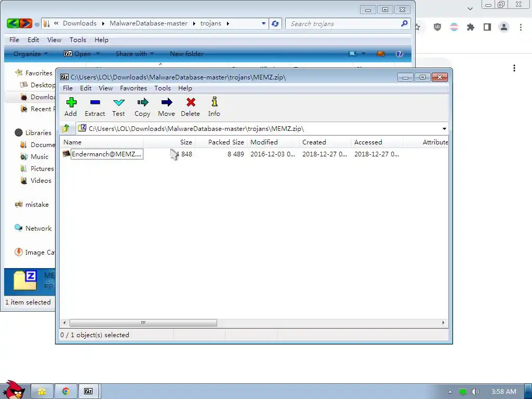Sort by the Created column header
Screen dimensions: 532x399
click(325, 142)
